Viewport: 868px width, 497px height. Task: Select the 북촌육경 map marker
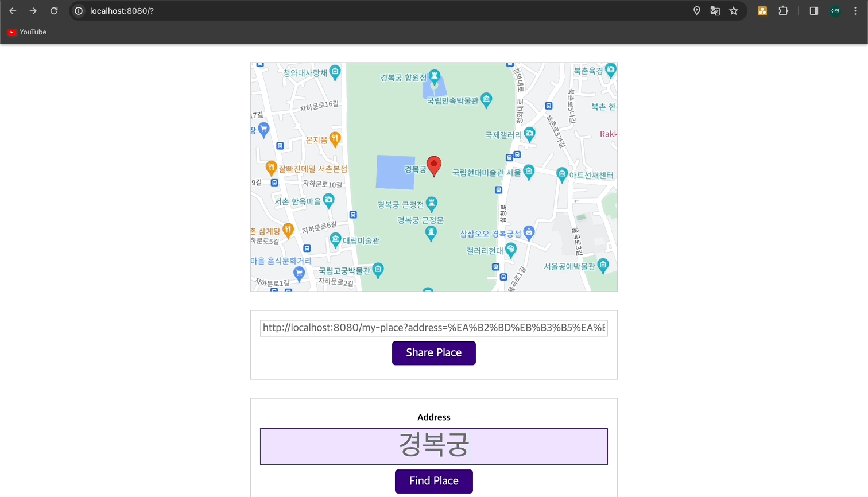pos(611,71)
